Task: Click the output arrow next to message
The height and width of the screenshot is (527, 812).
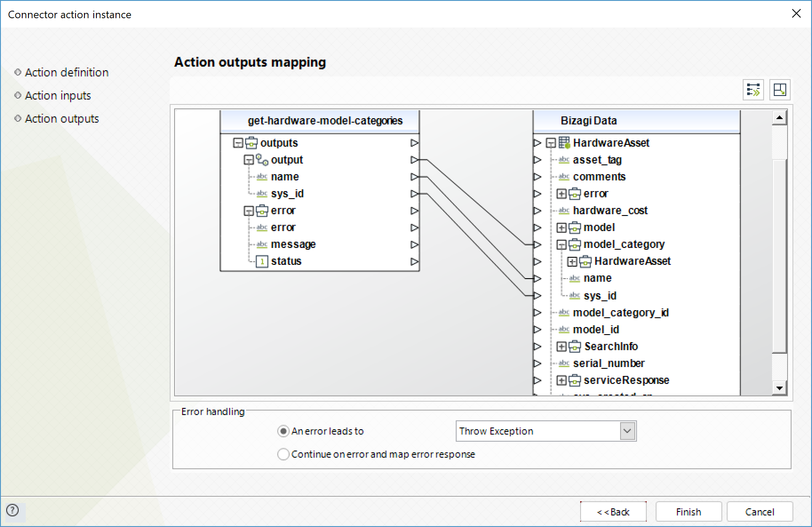Action: coord(414,244)
